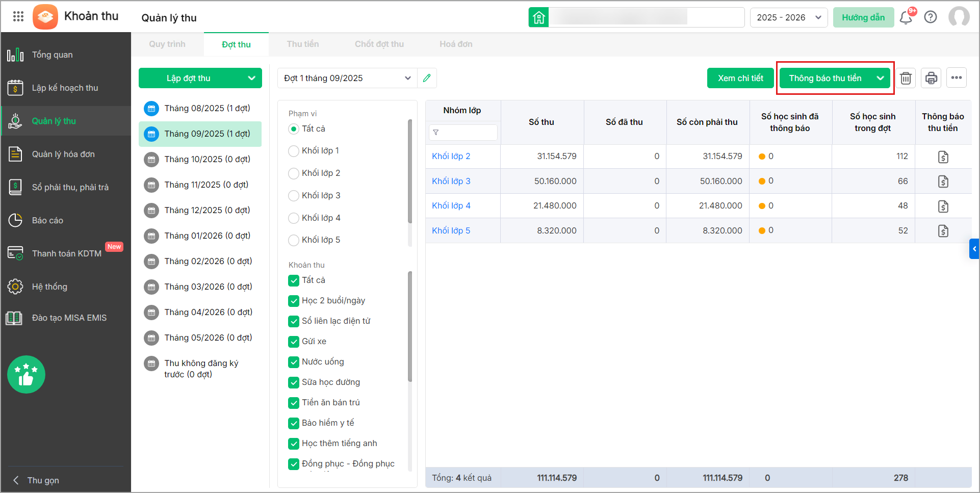Viewport: 980px width, 493px height.
Task: Toggle the Nước uống checkbox
Action: pyautogui.click(x=294, y=362)
